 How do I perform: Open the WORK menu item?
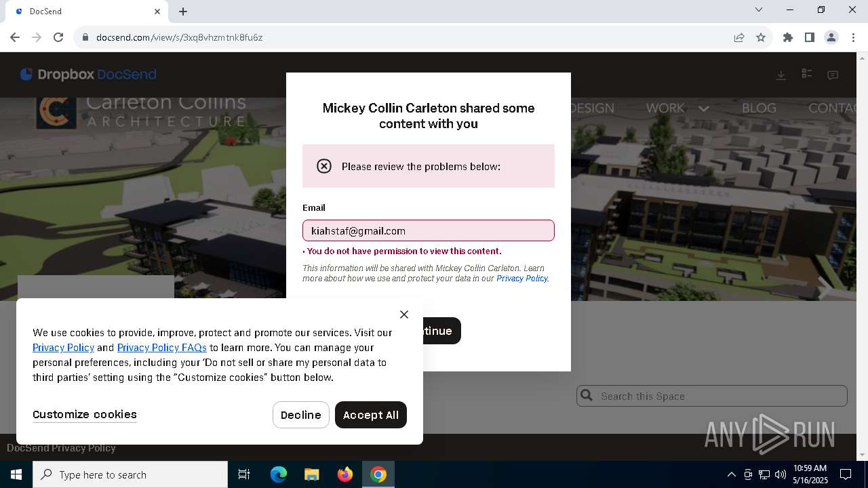[665, 108]
